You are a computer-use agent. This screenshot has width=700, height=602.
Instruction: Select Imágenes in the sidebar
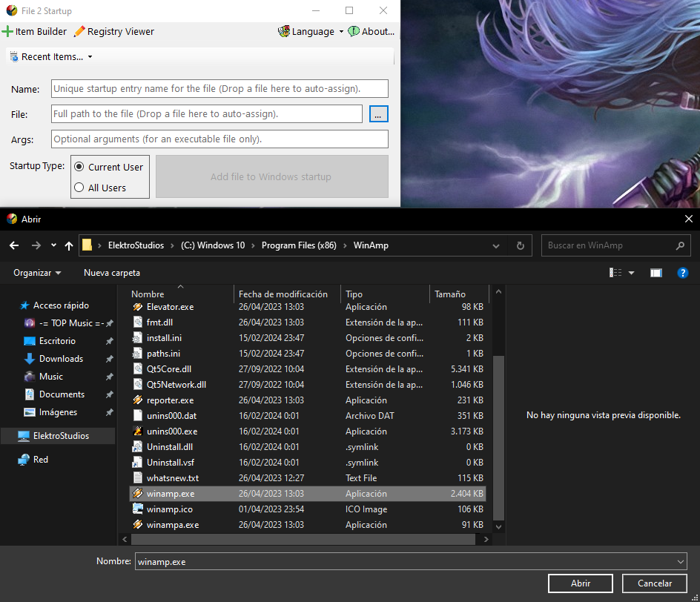(x=58, y=412)
